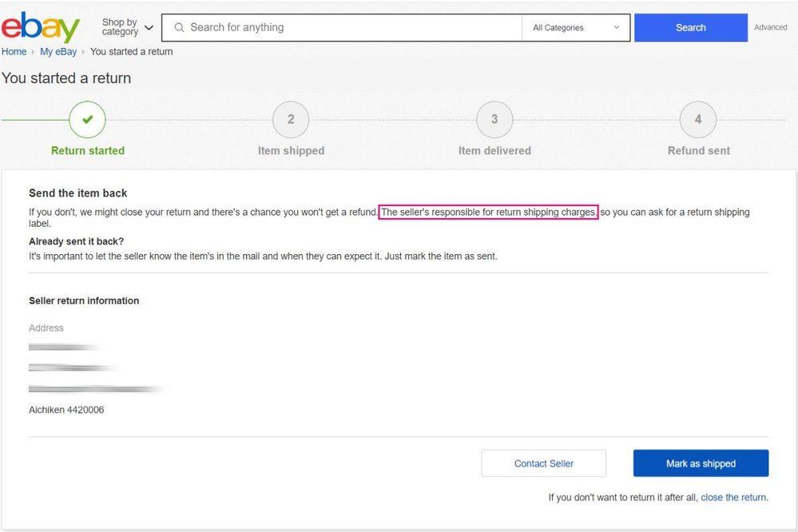Click the Item delivered label
Screen dimensions: 798x532
click(494, 151)
